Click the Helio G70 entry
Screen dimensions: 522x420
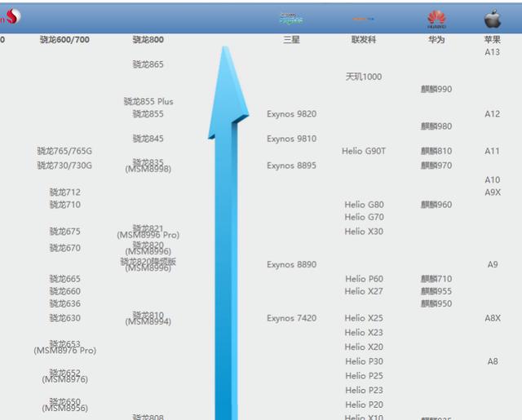coord(365,217)
